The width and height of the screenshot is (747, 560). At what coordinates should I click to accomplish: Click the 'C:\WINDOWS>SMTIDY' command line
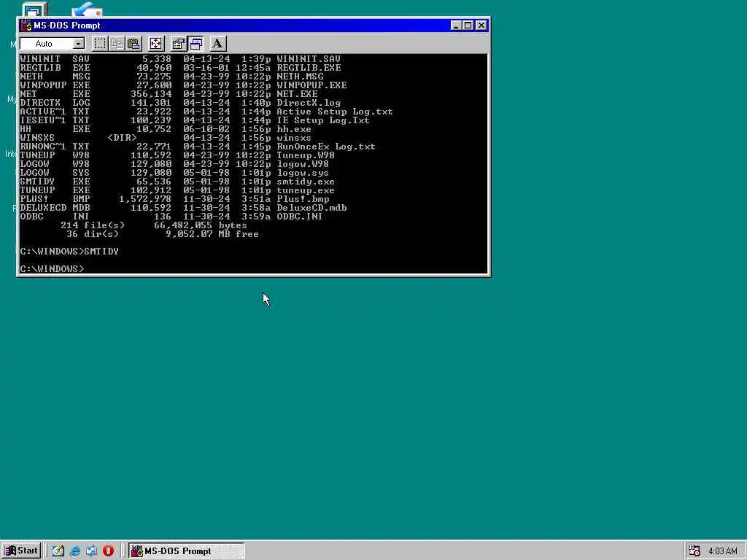coord(69,252)
